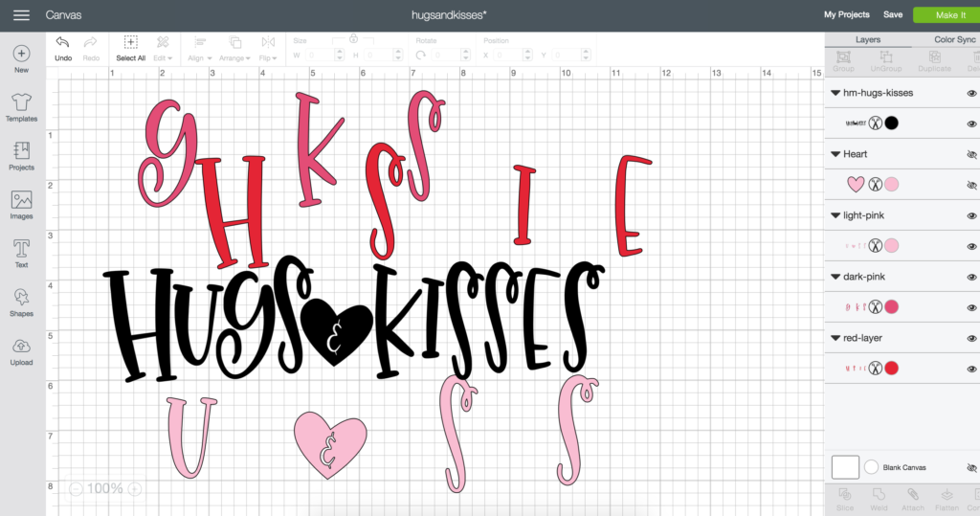Image resolution: width=980 pixels, height=516 pixels.
Task: Collapse the light-pink layer group
Action: 835,215
